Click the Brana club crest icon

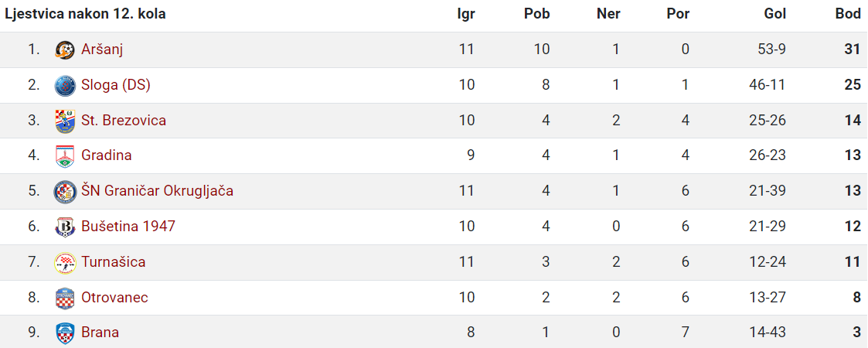(x=66, y=333)
